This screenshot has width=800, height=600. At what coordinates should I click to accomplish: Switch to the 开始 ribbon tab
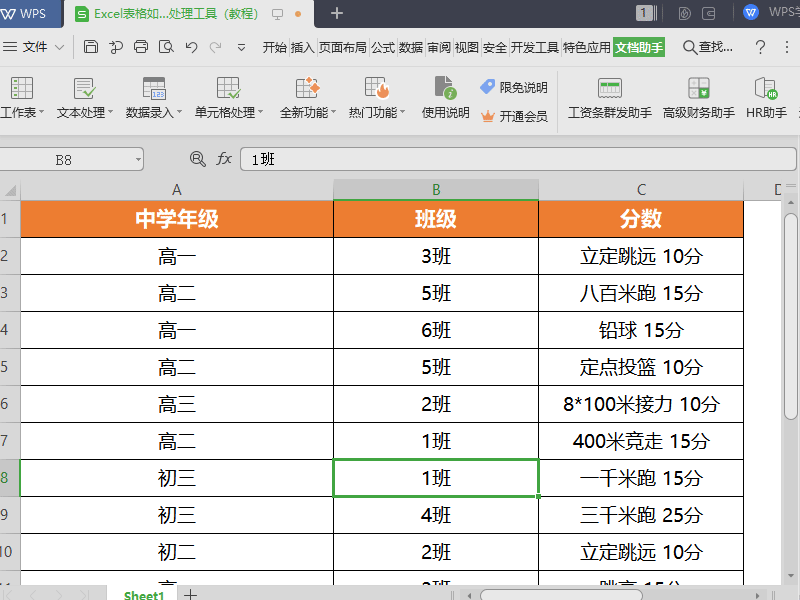pos(274,47)
